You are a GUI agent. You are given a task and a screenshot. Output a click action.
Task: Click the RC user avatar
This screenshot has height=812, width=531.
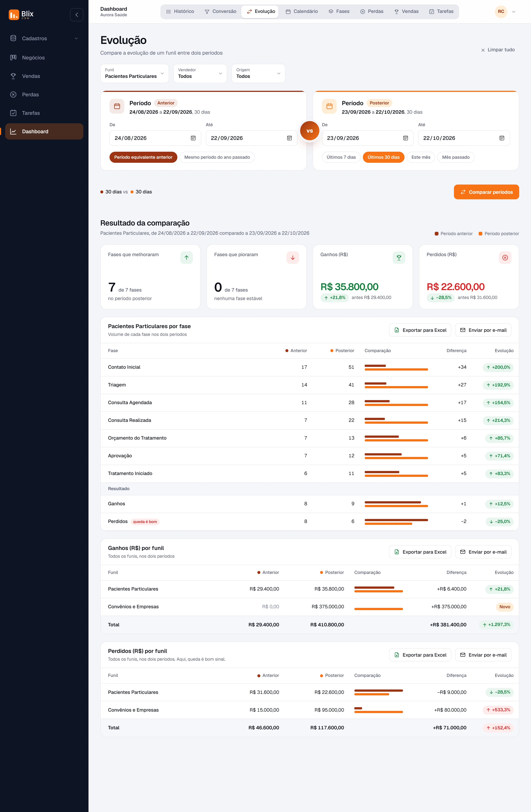click(x=501, y=12)
